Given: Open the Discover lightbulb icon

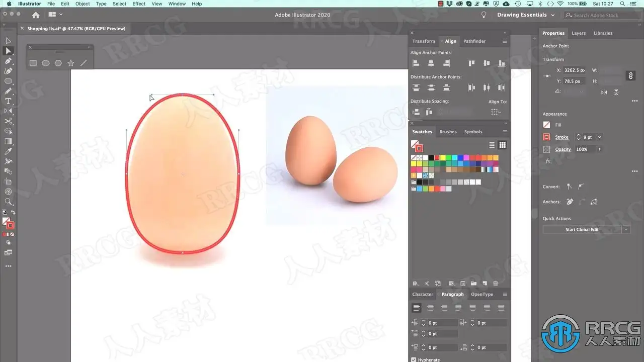Looking at the screenshot, I should coord(484,15).
